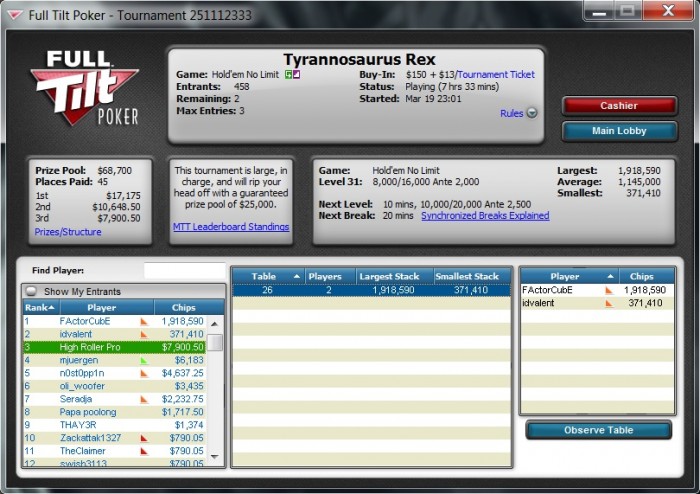This screenshot has width=700, height=494.
Task: Toggle Show My Entrants checkbox
Action: 31,291
